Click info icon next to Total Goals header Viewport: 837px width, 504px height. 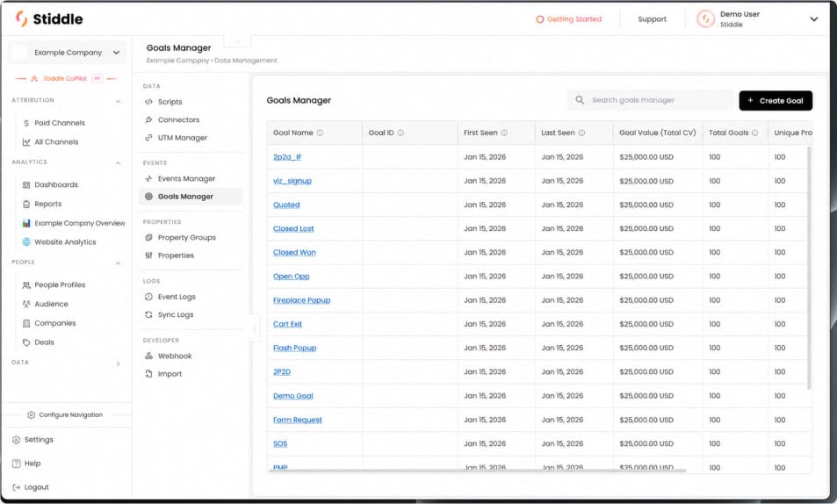pyautogui.click(x=754, y=133)
